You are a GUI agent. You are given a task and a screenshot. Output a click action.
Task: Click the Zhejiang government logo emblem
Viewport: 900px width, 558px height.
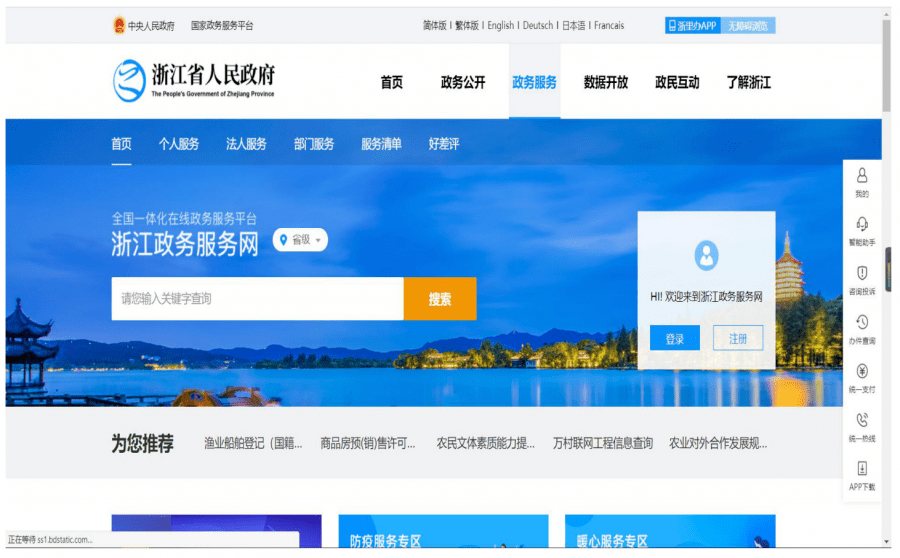tap(129, 81)
